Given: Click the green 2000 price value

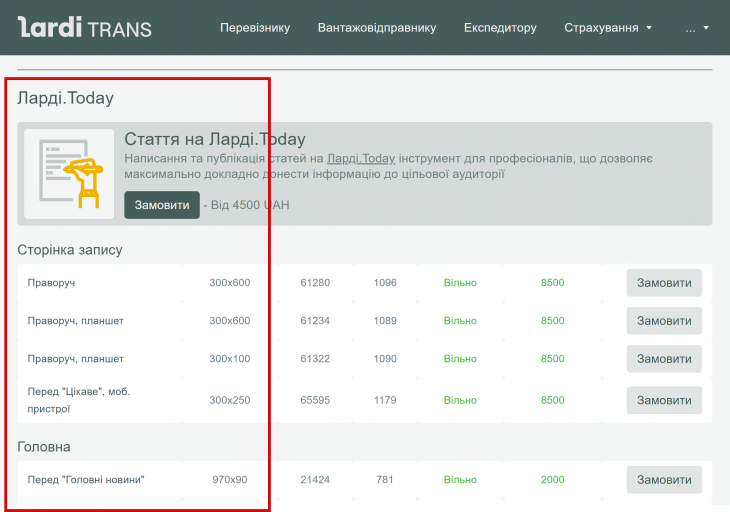Looking at the screenshot, I should (553, 479).
